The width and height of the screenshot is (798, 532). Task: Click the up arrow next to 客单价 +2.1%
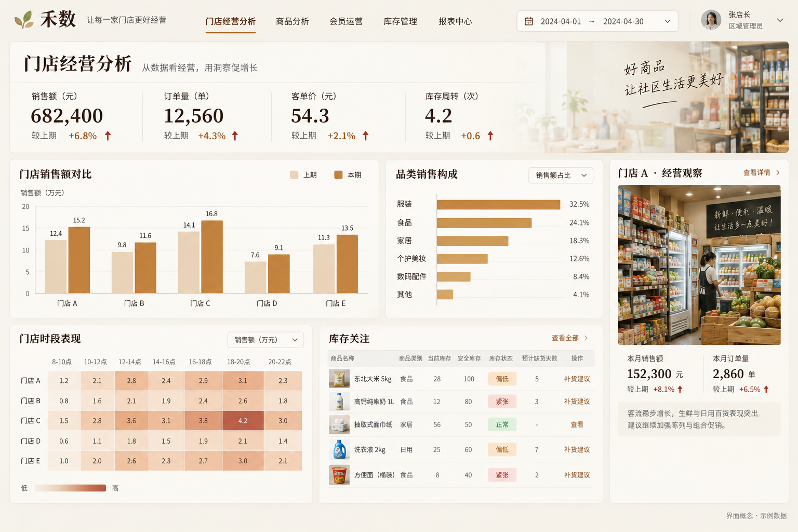[x=366, y=136]
